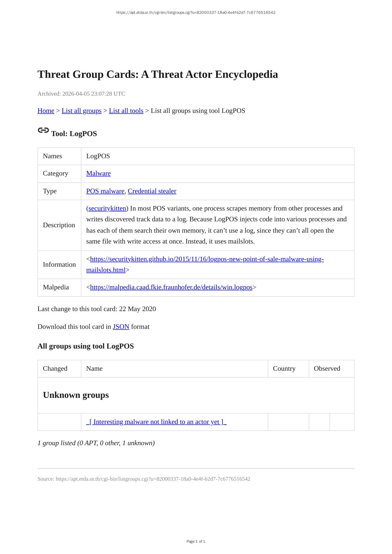The width and height of the screenshot is (392, 554).
Task: Click the Name column header
Action: click(94, 369)
